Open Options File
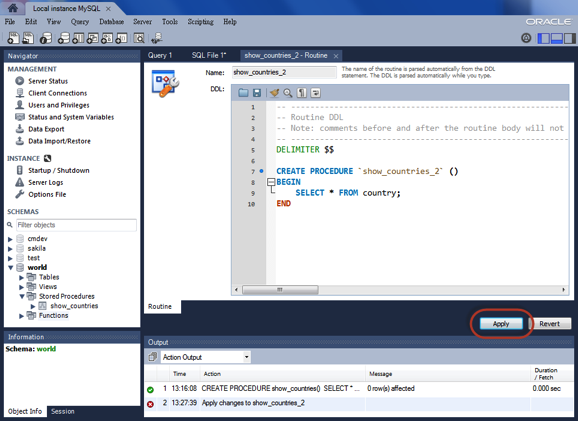Viewport: 578px width, 421px height. [41, 194]
